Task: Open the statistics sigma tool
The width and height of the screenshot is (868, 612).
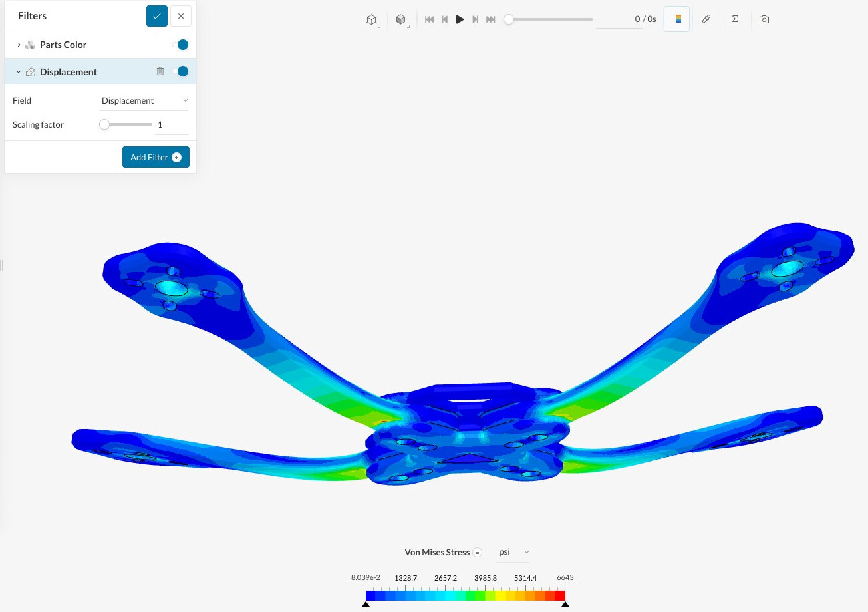Action: [735, 19]
